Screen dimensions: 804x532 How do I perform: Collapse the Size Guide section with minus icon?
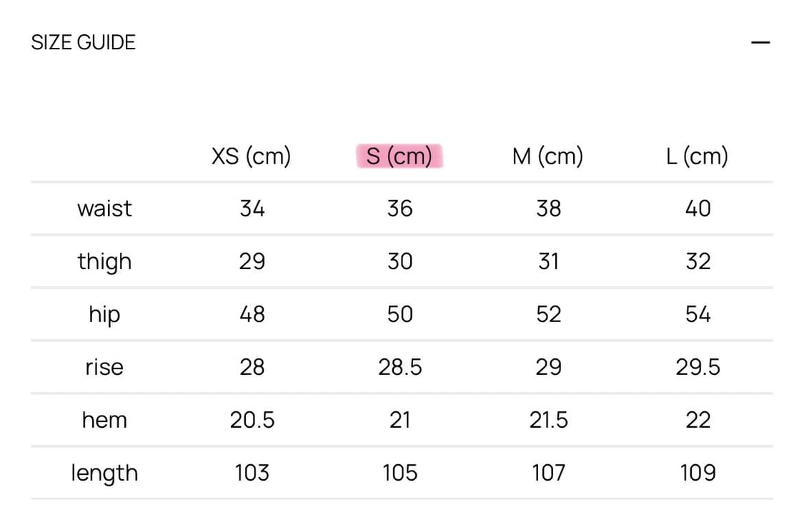pos(760,43)
